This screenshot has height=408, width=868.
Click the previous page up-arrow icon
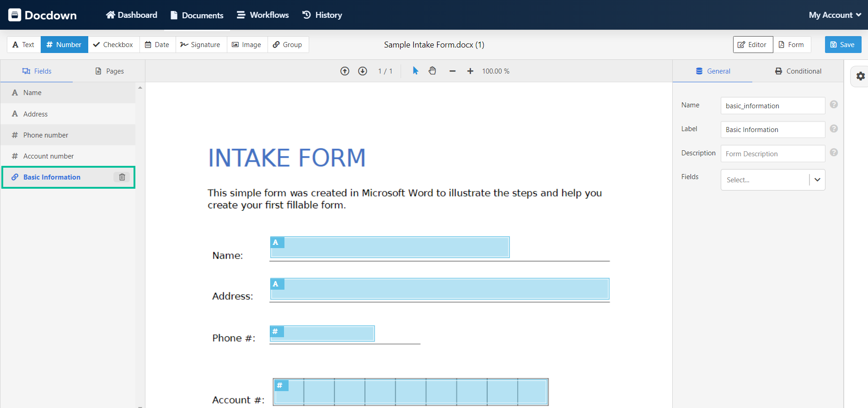(x=345, y=71)
